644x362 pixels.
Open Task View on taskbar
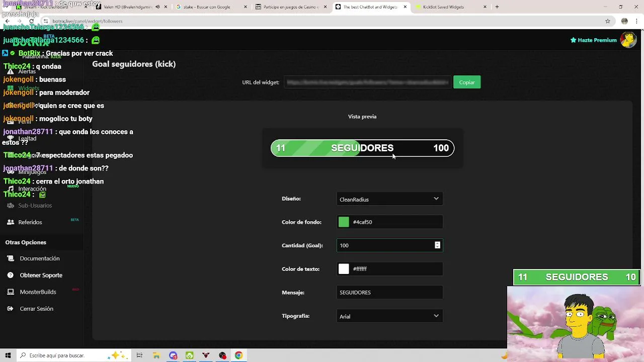139,355
